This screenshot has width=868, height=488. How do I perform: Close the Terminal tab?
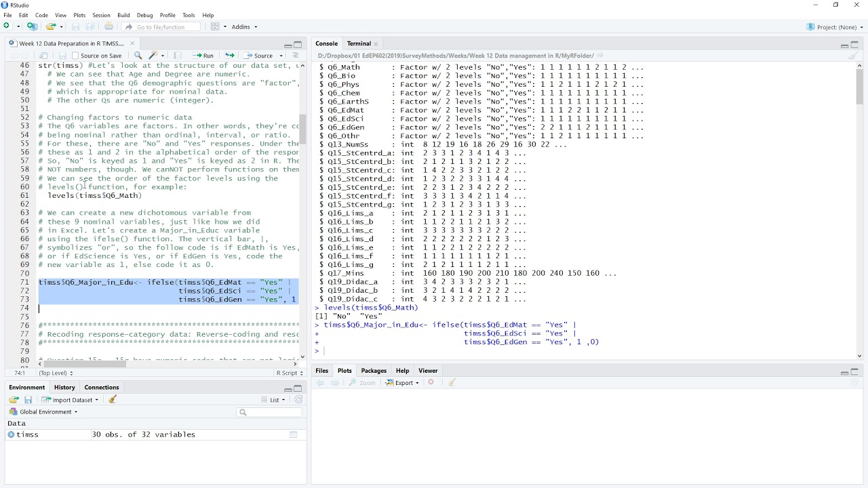pyautogui.click(x=376, y=44)
